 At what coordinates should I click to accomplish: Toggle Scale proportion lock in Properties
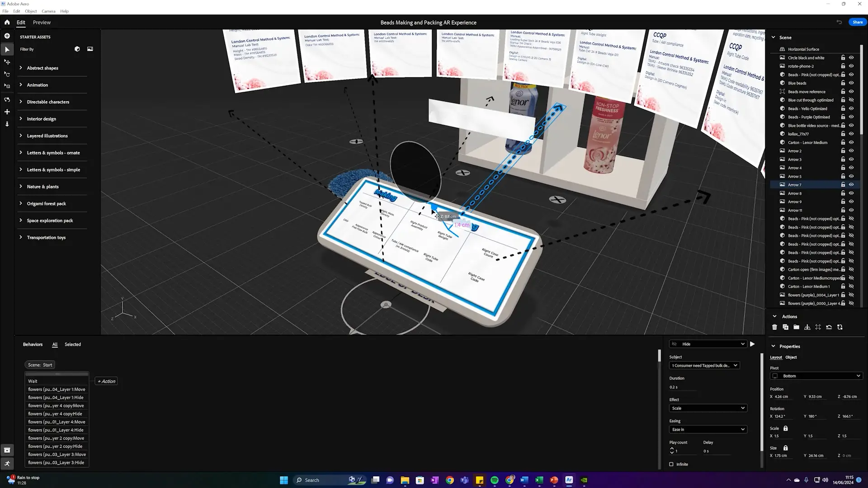[x=785, y=428]
